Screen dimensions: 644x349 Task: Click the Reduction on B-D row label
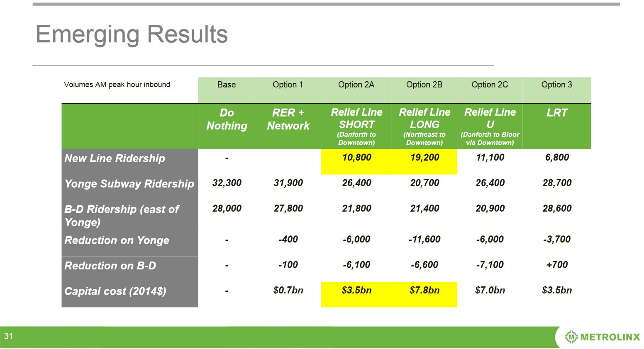pos(110,266)
